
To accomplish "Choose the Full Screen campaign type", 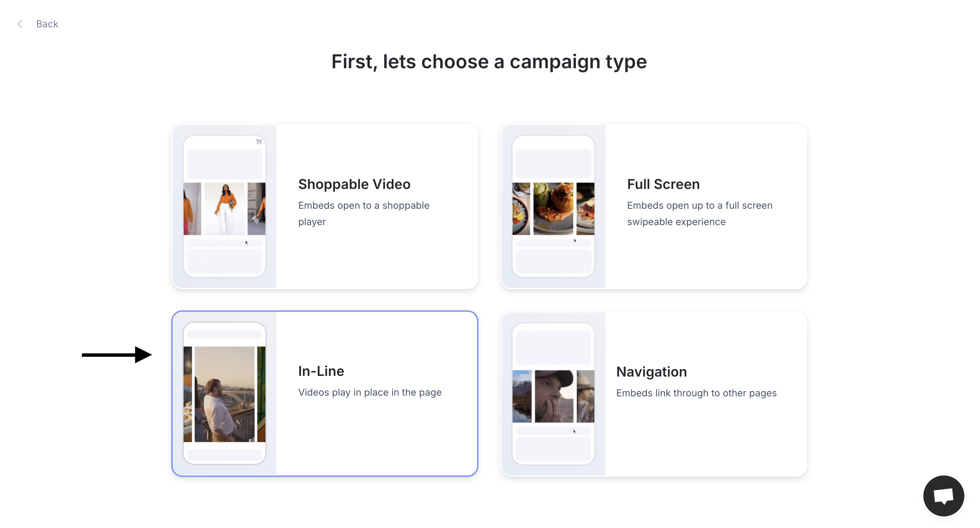I will click(x=653, y=206).
